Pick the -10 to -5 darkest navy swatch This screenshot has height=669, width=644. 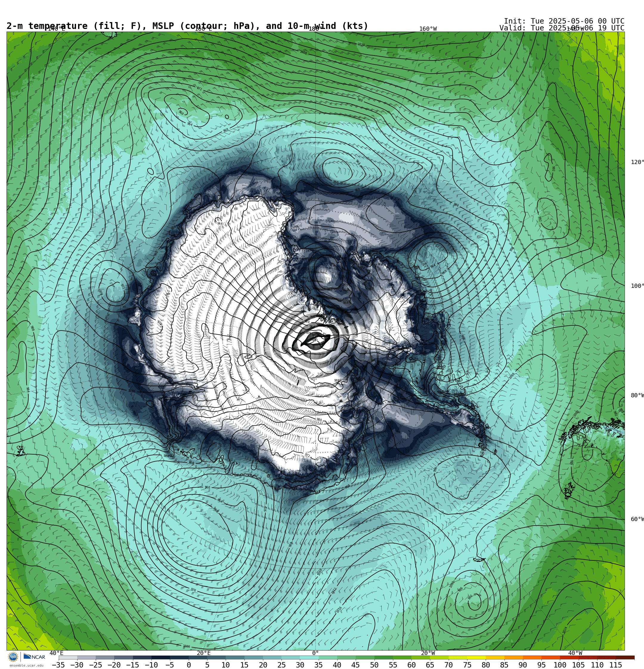pos(161,657)
